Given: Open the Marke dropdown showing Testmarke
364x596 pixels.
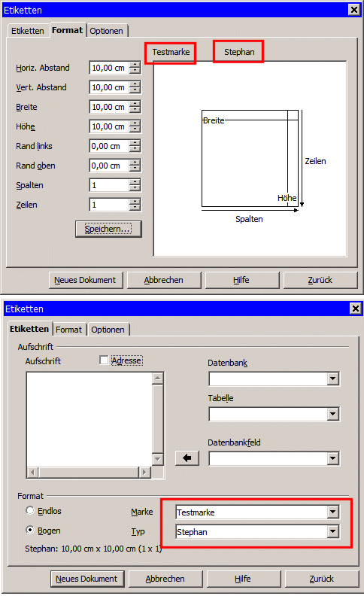Looking at the screenshot, I should pyautogui.click(x=333, y=512).
